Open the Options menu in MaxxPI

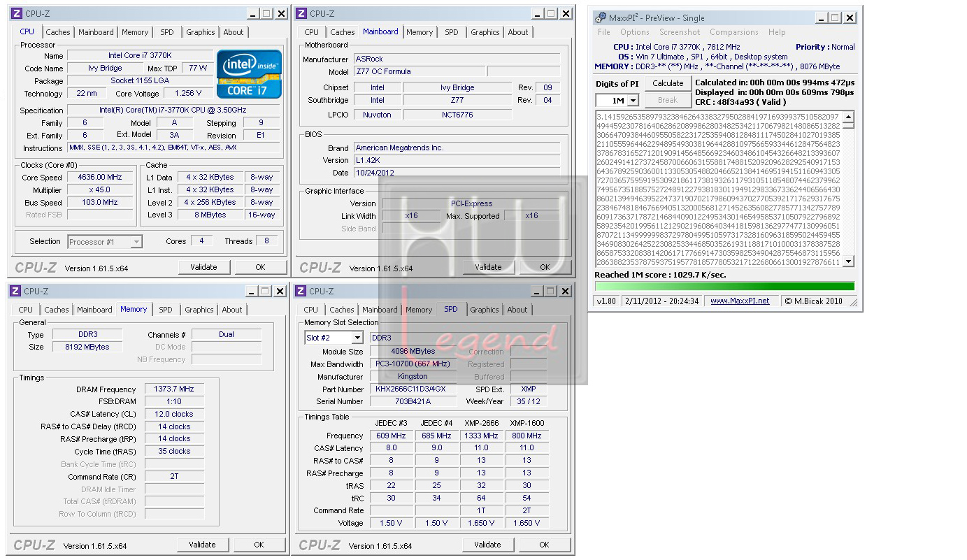point(635,32)
